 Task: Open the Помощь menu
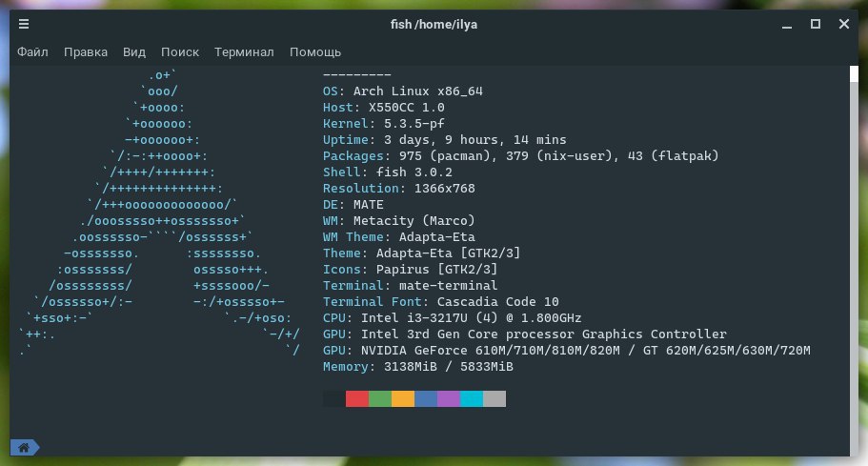pyautogui.click(x=315, y=52)
